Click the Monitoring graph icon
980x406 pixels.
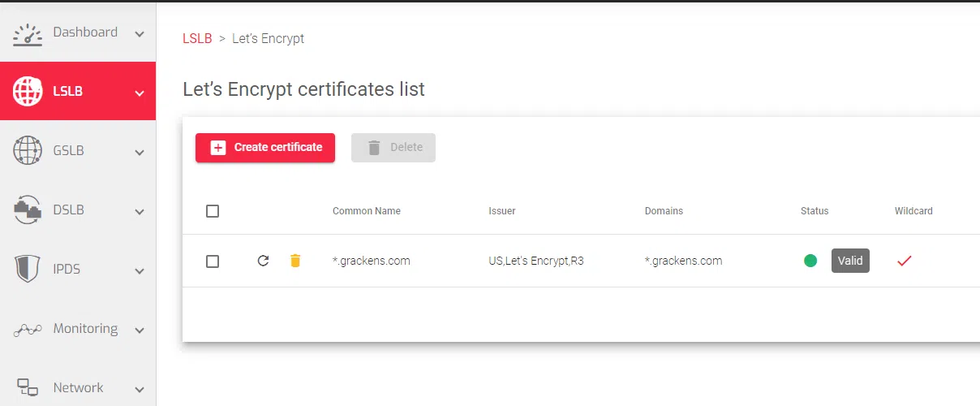tap(28, 329)
